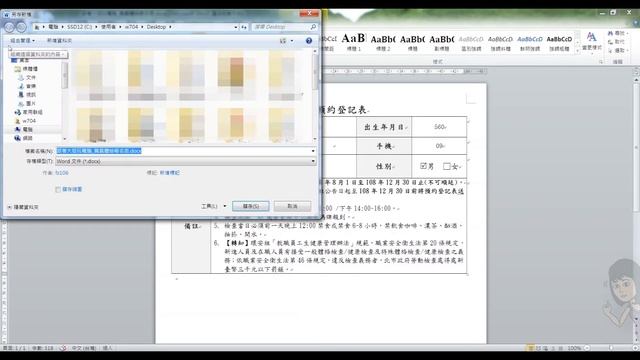Viewport: 640px width, 360px height.
Task: Click the change view icon in dialog toolbar
Action: [283, 40]
